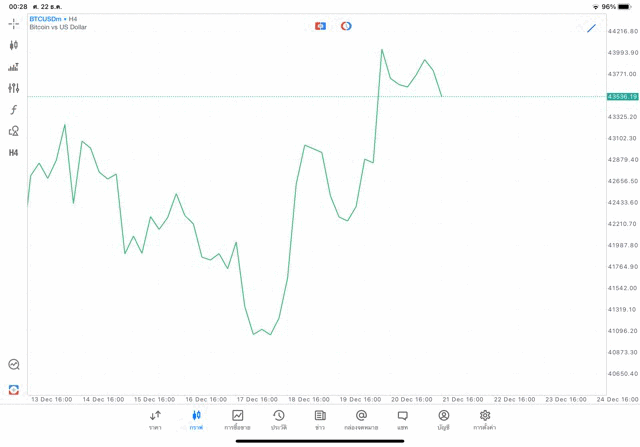Open the แชท (Chat) tab
Screen dimensions: 640x447
tap(402, 420)
